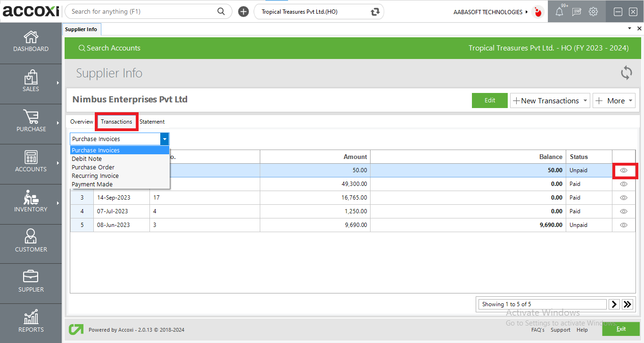The height and width of the screenshot is (343, 644).
Task: Open the Overview tab
Action: point(82,121)
